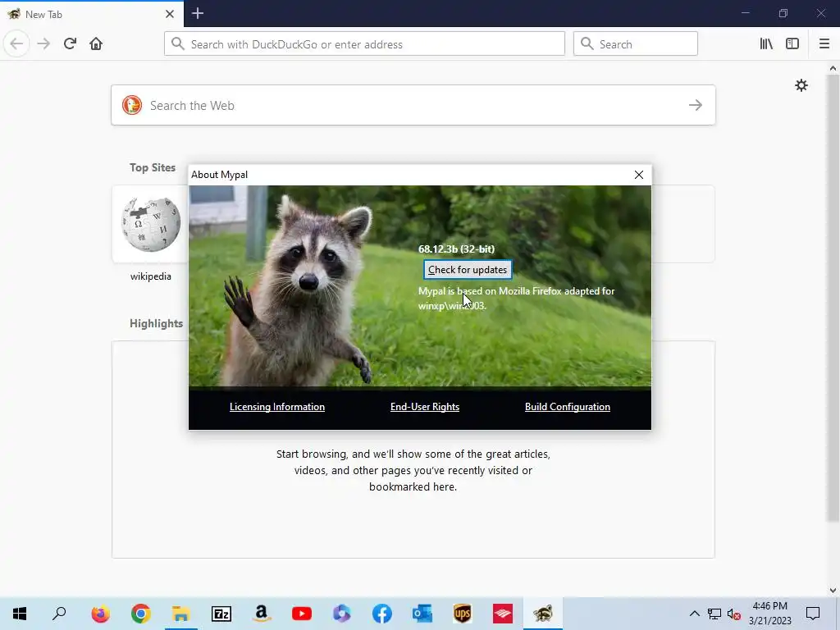Open the hamburger application menu
Screen dimensions: 840x630
tap(824, 43)
